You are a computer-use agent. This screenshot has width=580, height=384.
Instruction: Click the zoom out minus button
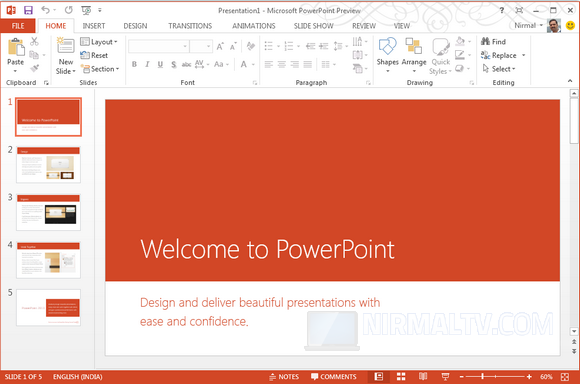click(461, 377)
